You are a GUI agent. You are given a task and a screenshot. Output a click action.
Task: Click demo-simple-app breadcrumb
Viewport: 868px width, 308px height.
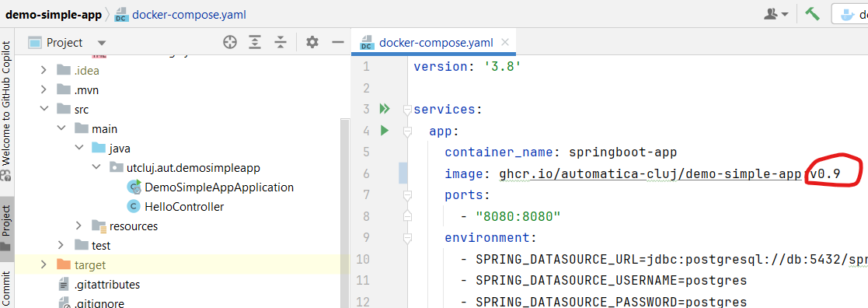(54, 15)
